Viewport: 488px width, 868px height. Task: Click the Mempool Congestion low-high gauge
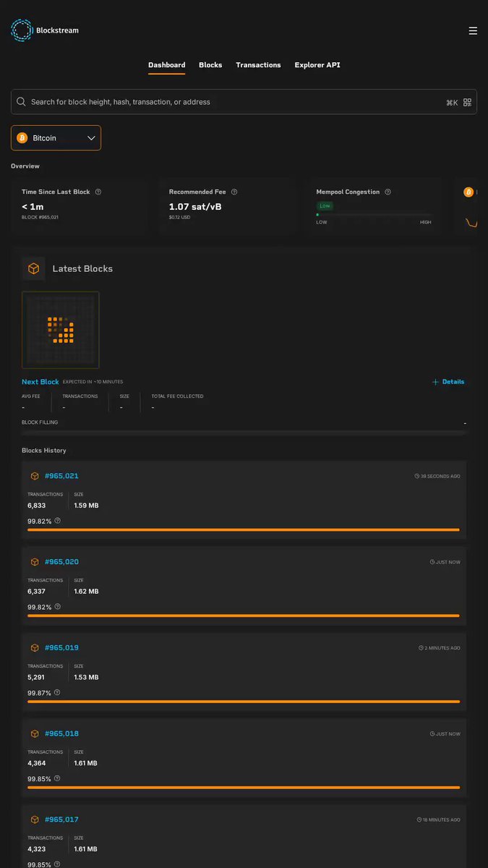click(374, 215)
